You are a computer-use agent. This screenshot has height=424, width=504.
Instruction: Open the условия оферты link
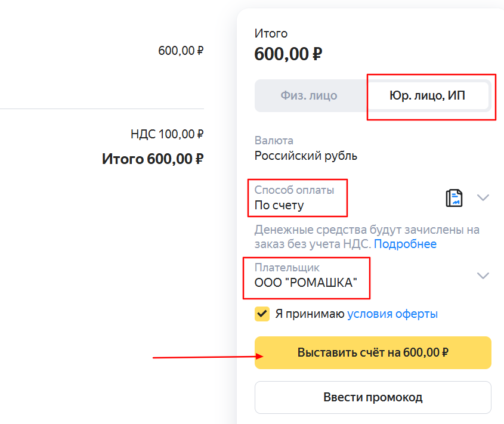click(x=392, y=314)
